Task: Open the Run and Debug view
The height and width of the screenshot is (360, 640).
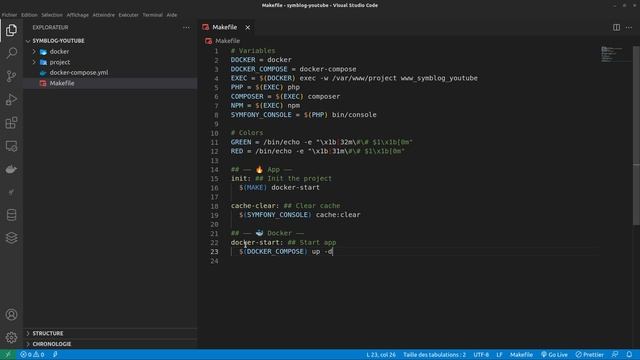Action: (11, 100)
